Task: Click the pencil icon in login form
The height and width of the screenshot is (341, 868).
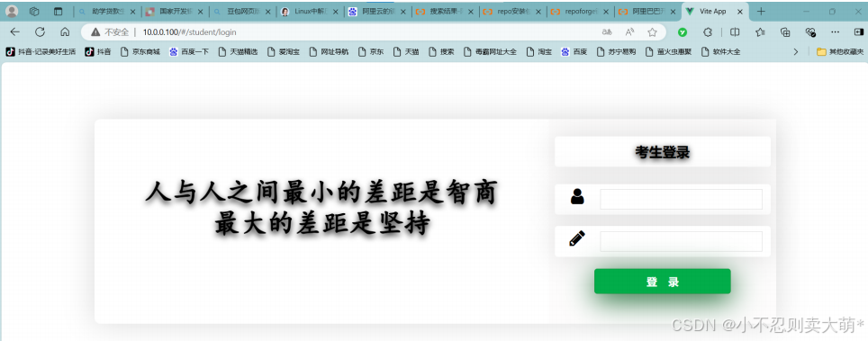Action: coord(577,238)
